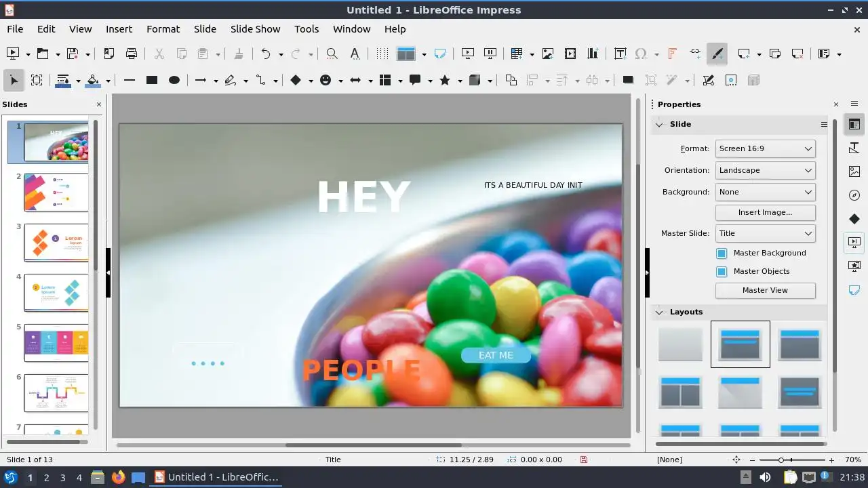Open the Tools menu
Image resolution: width=868 pixels, height=488 pixels.
pyautogui.click(x=307, y=29)
